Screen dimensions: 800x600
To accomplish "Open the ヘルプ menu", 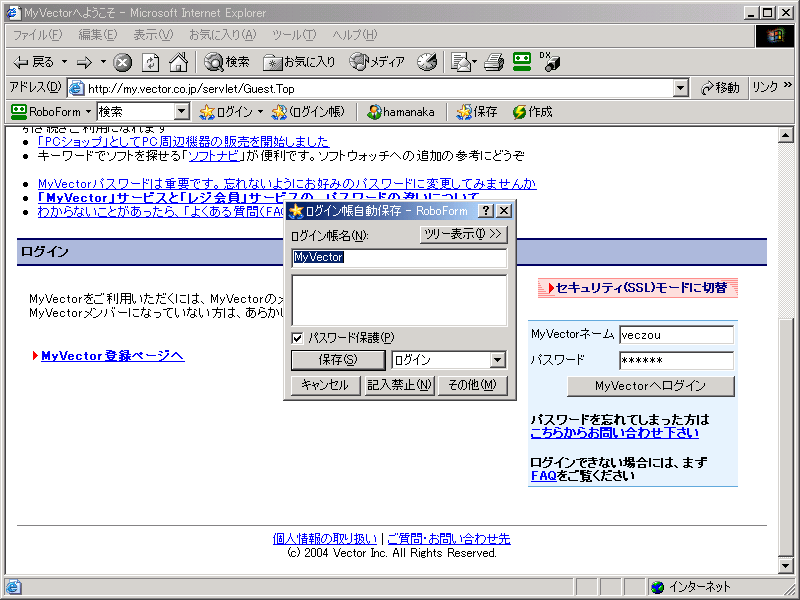I will pyautogui.click(x=355, y=35).
